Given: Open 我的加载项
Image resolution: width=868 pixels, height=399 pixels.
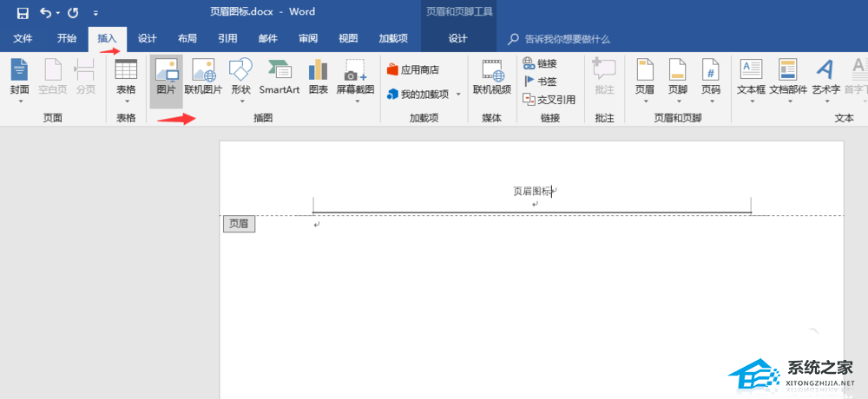Looking at the screenshot, I should [418, 94].
